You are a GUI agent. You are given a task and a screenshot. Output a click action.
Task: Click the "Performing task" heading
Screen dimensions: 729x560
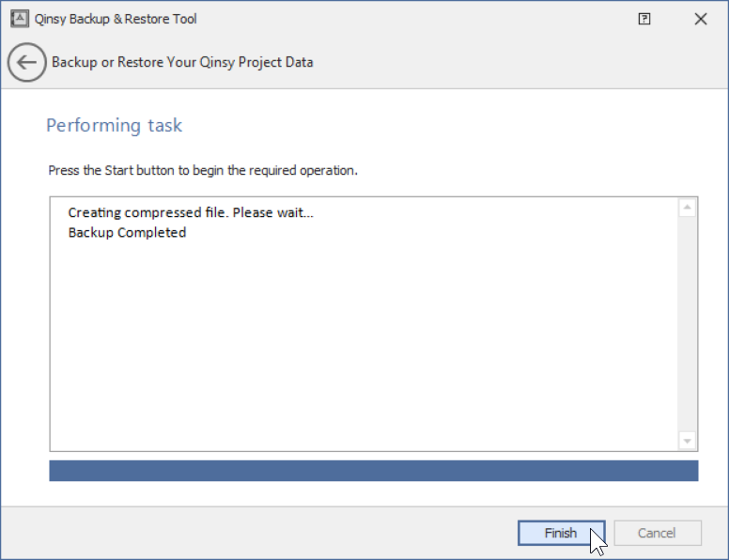click(114, 126)
